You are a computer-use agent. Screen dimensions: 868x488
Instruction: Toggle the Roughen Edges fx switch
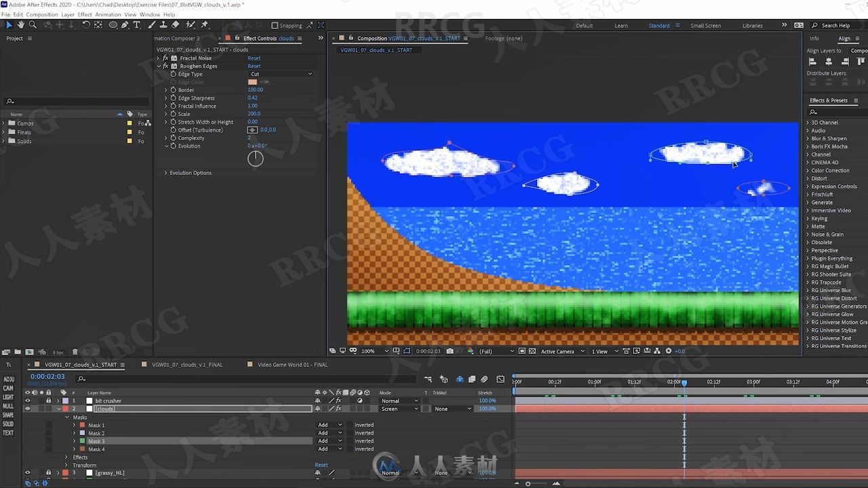pyautogui.click(x=166, y=66)
